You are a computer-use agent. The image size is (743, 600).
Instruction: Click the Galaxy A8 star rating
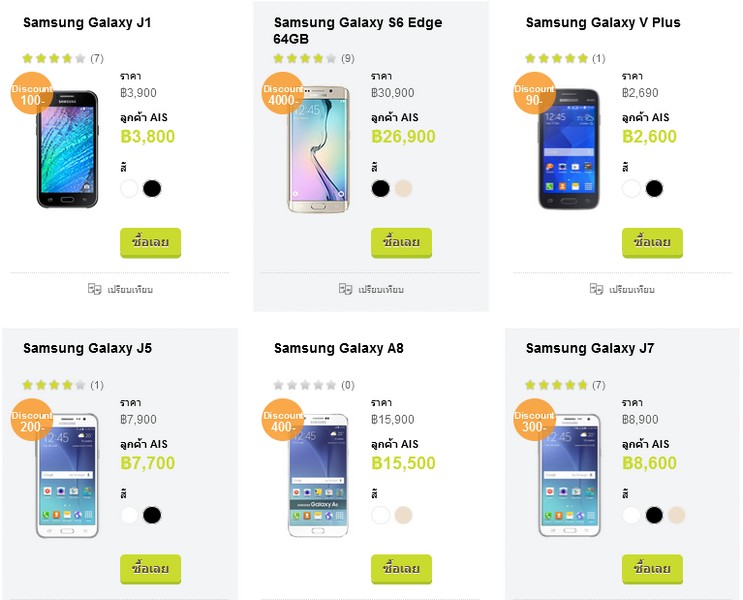[x=305, y=385]
